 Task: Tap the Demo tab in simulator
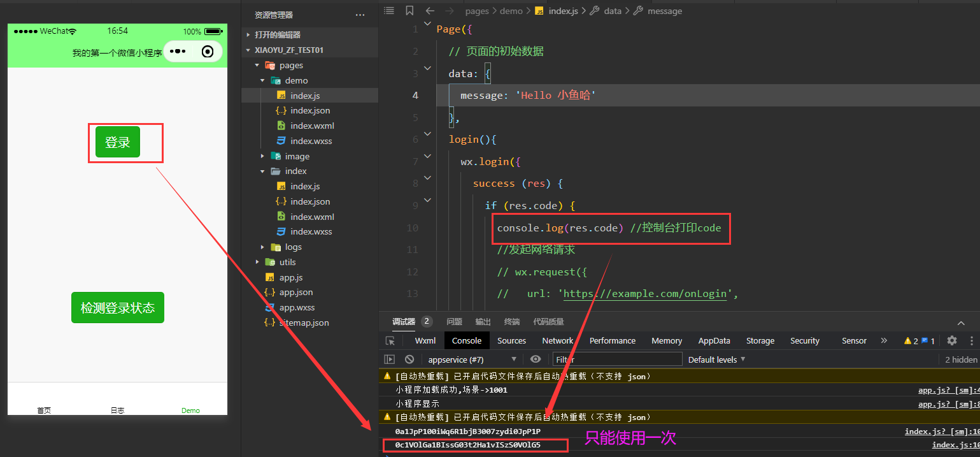click(x=190, y=410)
